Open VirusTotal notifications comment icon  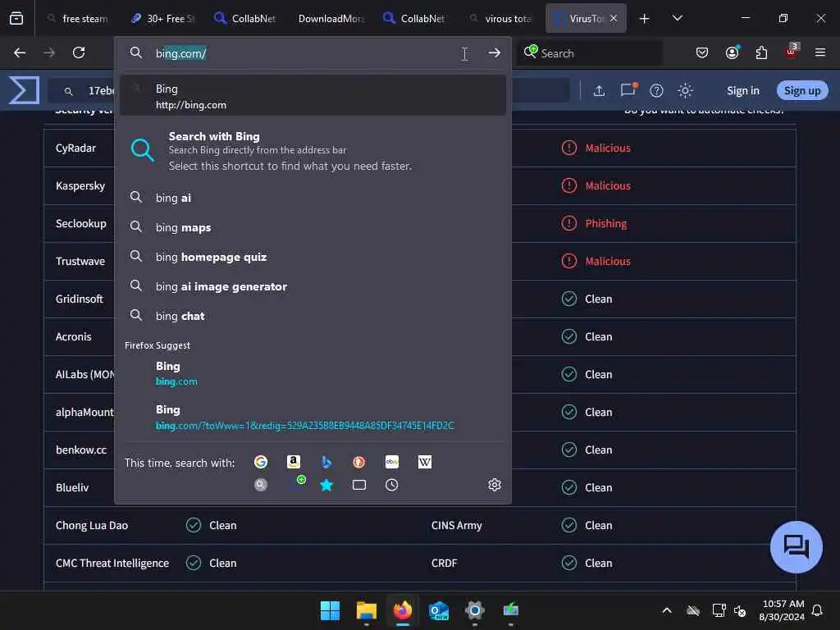point(628,89)
